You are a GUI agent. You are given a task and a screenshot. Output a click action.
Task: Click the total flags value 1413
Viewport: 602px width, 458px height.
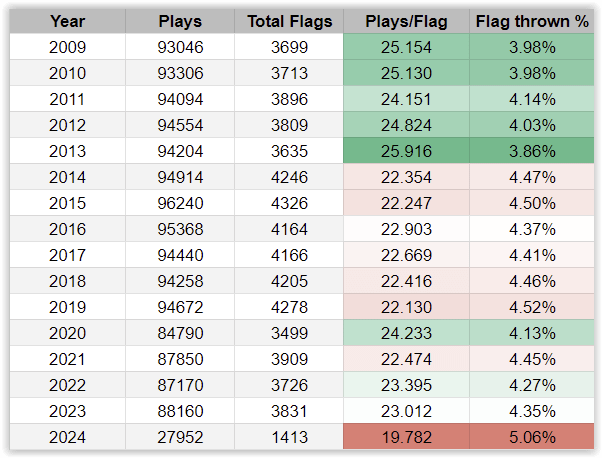(x=289, y=437)
